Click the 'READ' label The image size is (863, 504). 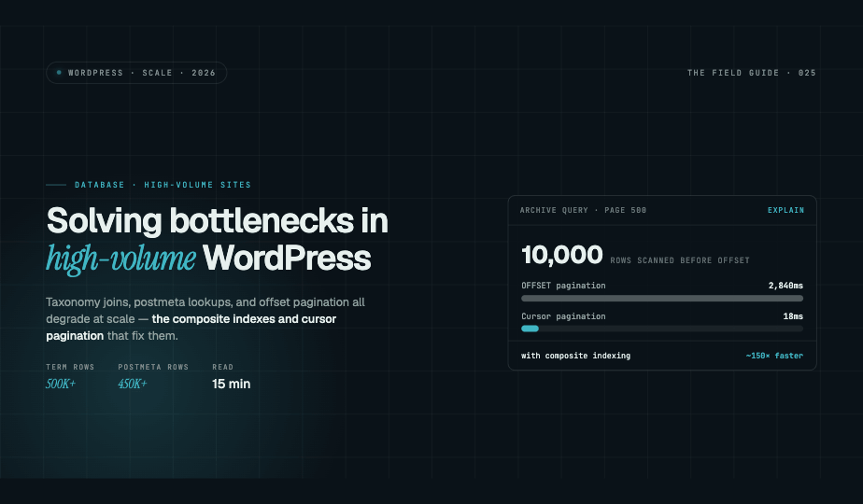tap(223, 367)
